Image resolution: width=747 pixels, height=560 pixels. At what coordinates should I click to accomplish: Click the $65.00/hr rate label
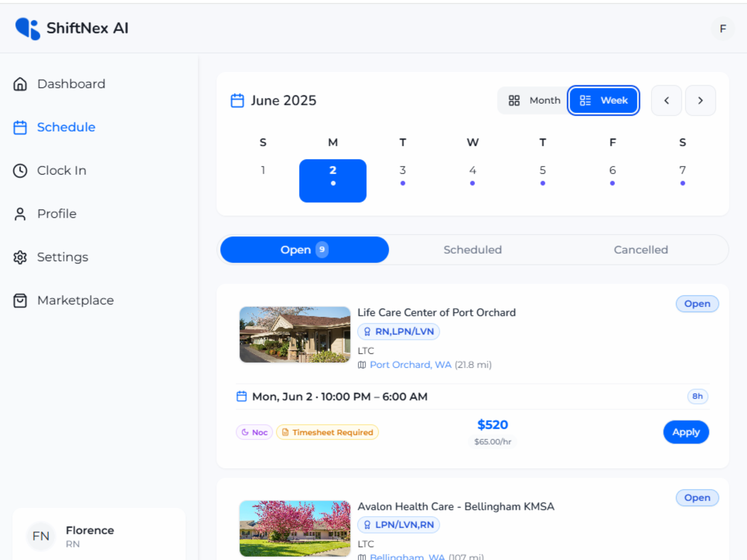[492, 441]
